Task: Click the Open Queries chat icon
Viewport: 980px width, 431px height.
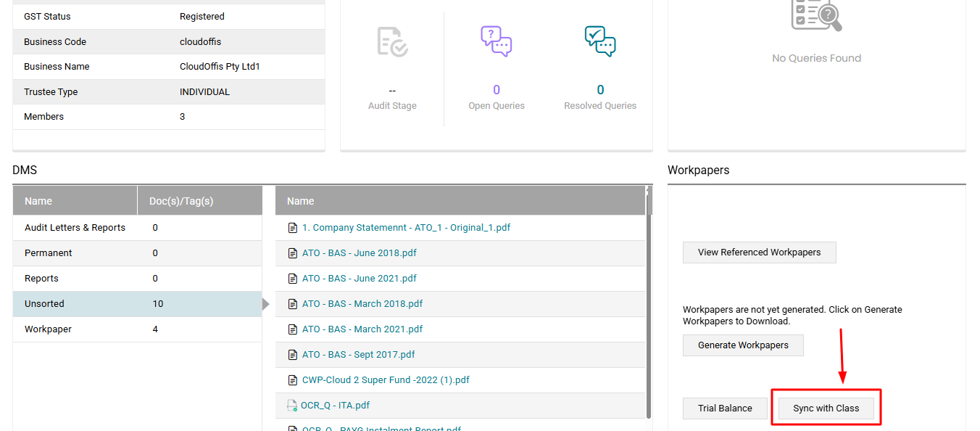Action: coord(497,41)
